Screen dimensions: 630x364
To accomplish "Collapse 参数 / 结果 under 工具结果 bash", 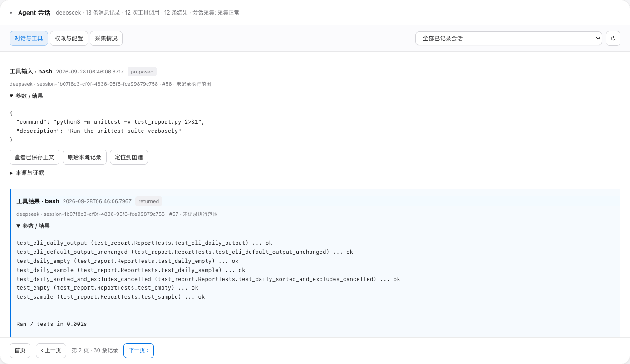I will pos(33,226).
